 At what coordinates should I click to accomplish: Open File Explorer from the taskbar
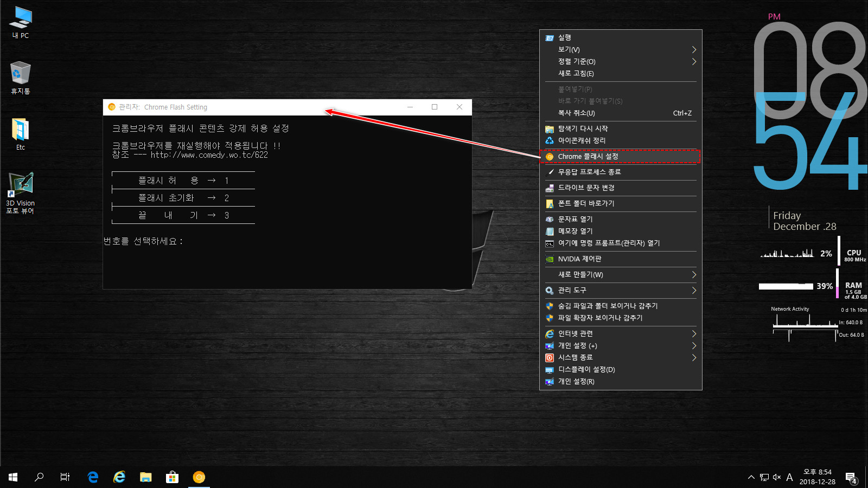[x=145, y=477]
